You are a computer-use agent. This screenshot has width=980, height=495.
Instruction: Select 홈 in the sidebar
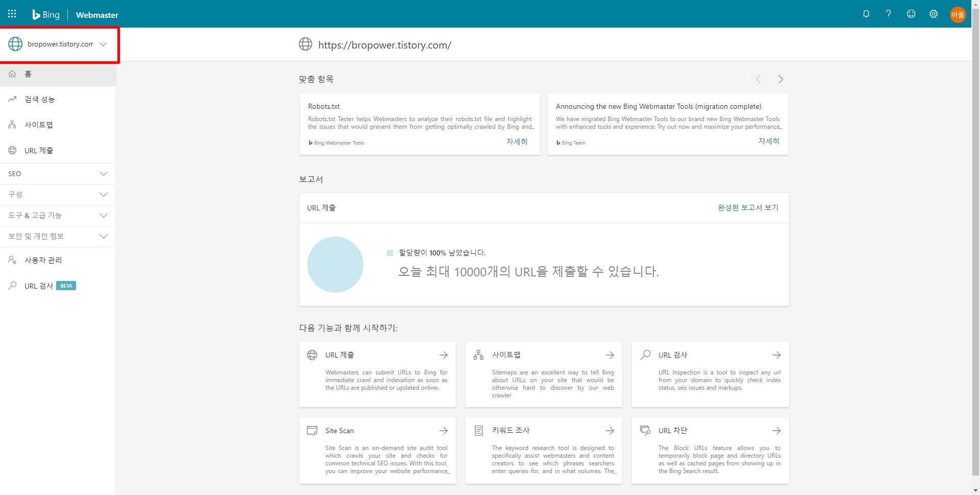(58, 74)
